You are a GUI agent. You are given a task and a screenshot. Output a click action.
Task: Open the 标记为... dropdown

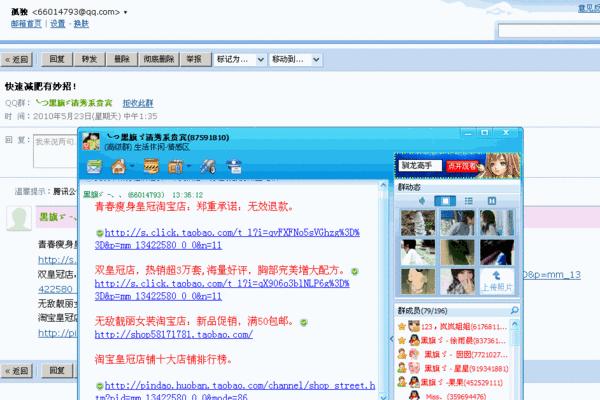(240, 59)
